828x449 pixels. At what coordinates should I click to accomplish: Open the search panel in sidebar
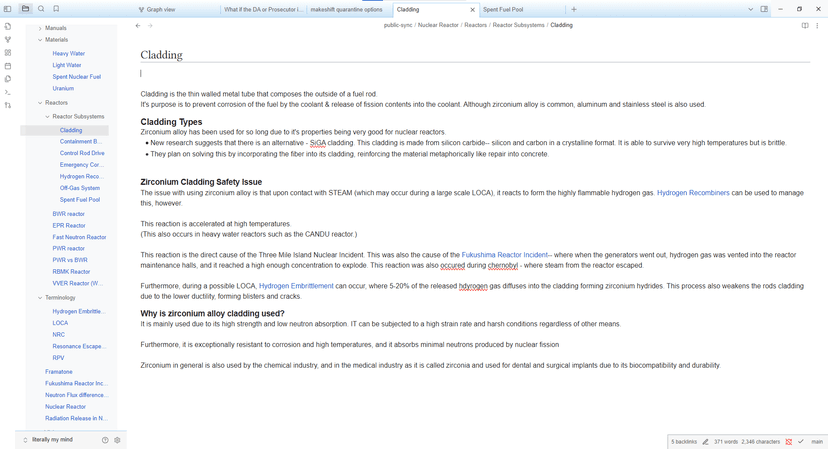(41, 9)
